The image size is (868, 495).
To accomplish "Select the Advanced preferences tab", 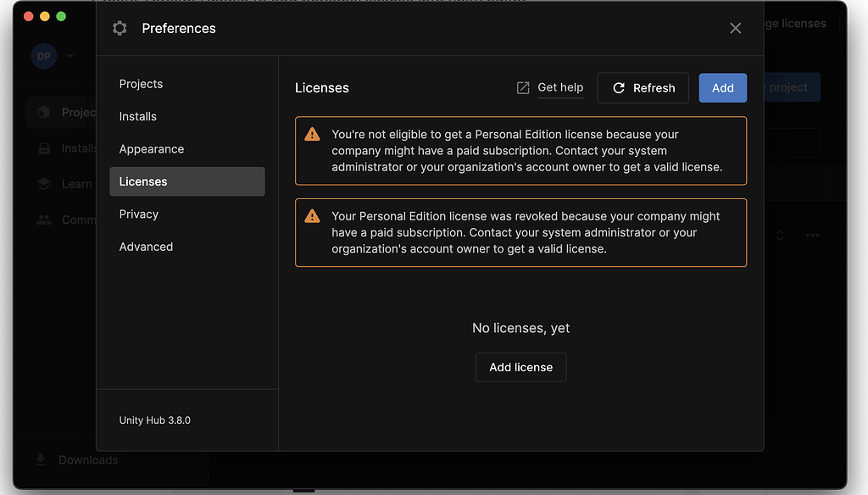I will click(x=146, y=247).
